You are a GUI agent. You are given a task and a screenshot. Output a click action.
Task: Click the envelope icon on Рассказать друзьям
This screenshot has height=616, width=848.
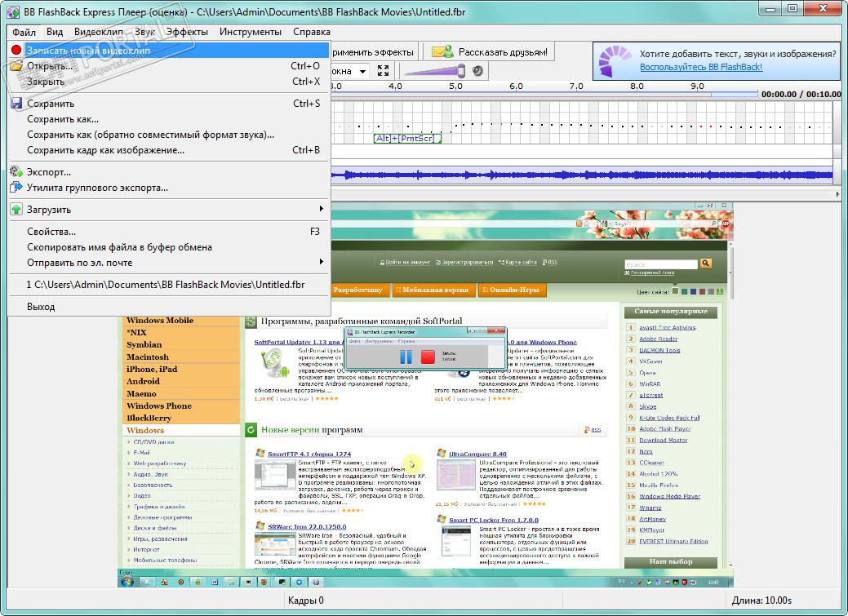pos(442,52)
